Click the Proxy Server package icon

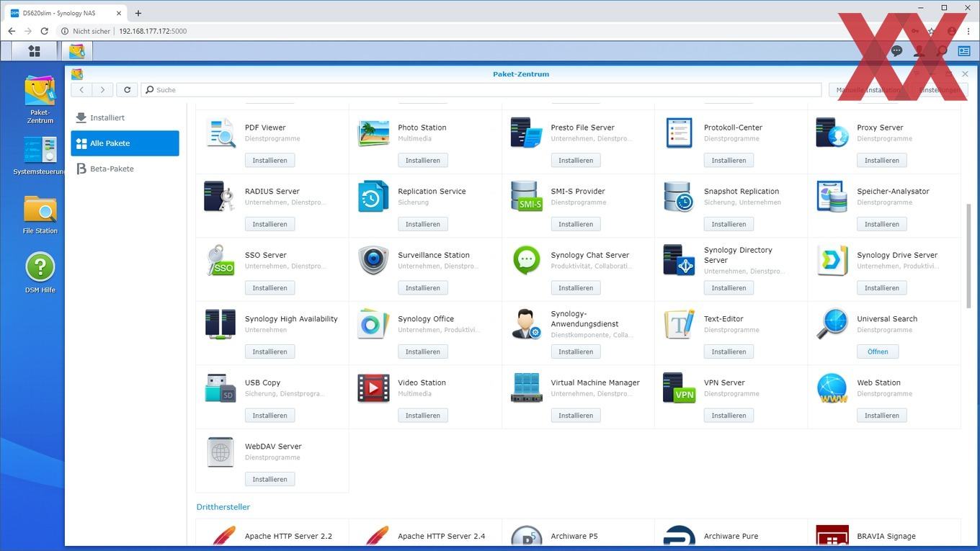tap(832, 133)
